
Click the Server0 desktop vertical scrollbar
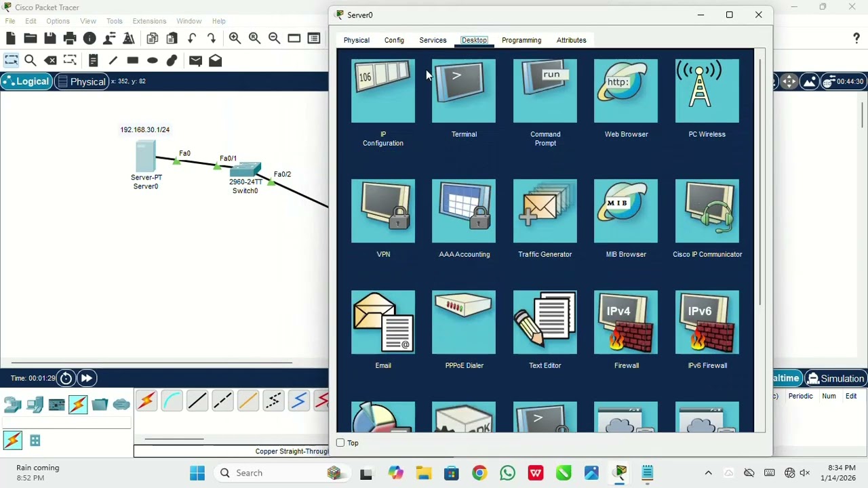(760, 182)
